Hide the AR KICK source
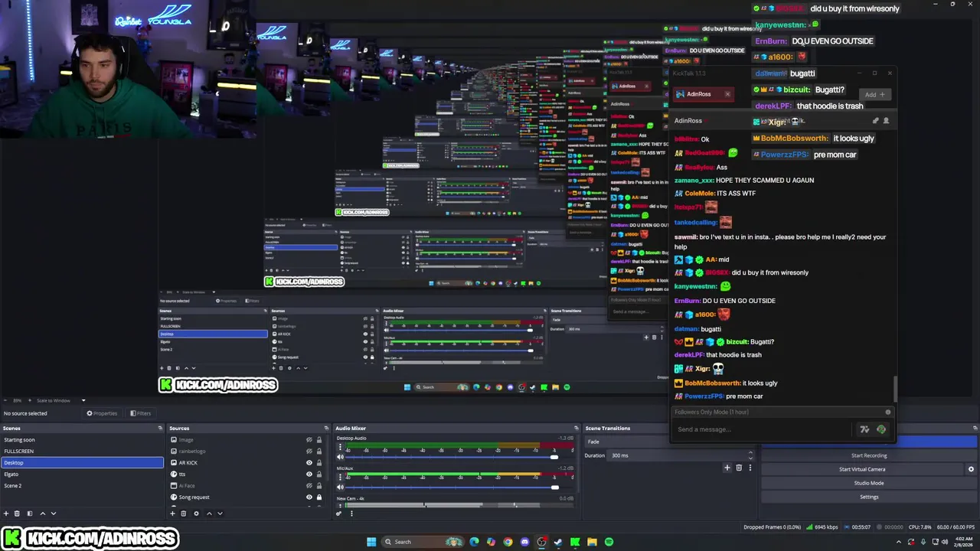 (309, 463)
